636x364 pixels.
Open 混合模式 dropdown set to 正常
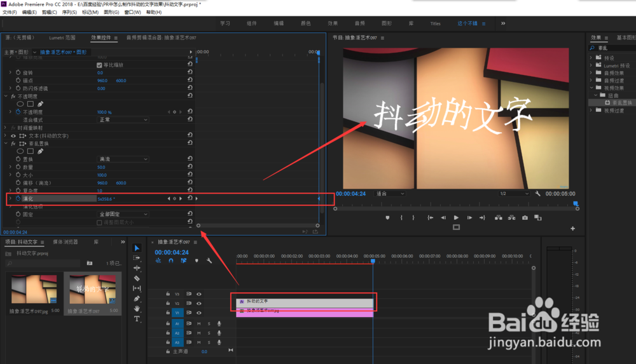(123, 120)
